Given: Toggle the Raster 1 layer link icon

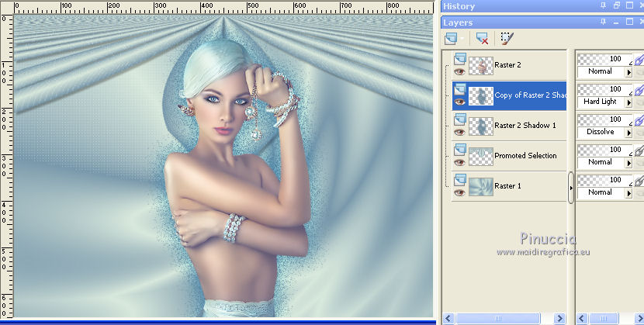Looking at the screenshot, I should tap(639, 182).
